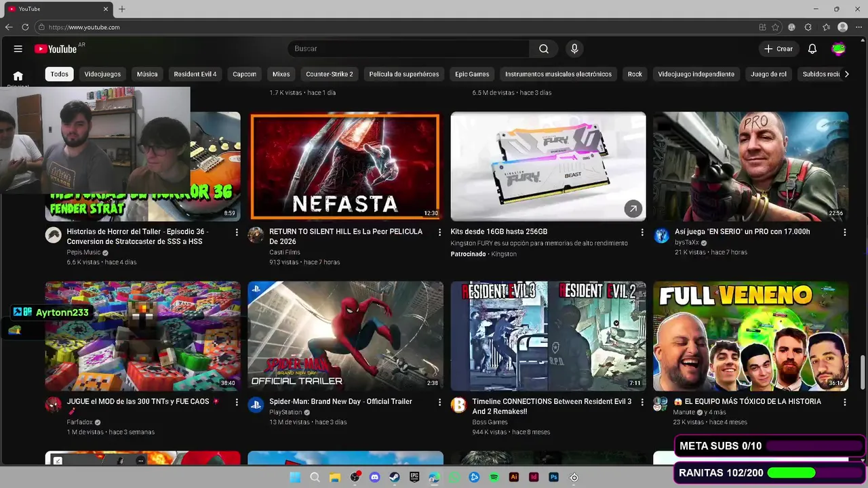Open bysTaXx channel avatar
Image resolution: width=868 pixels, height=488 pixels.
661,235
